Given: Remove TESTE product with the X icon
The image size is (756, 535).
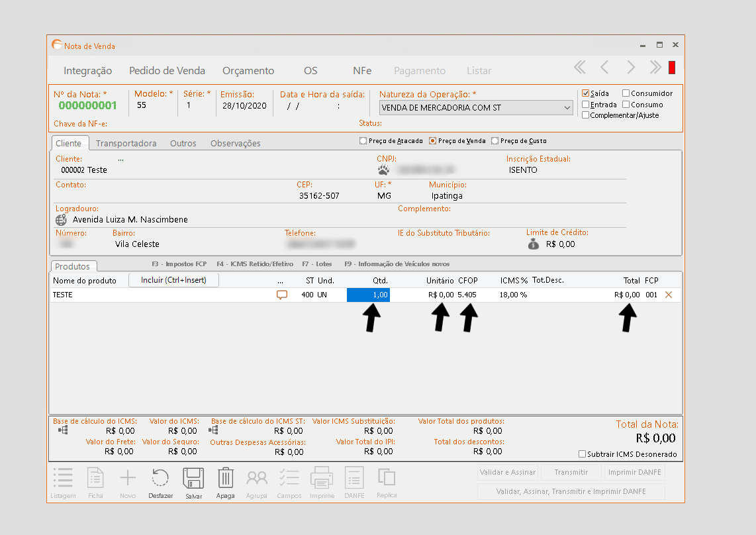Looking at the screenshot, I should (669, 295).
